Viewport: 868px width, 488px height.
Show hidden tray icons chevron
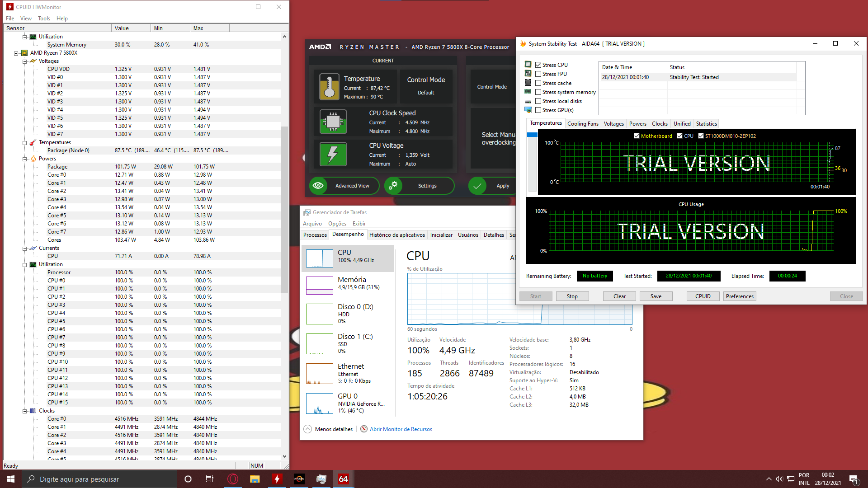(769, 479)
